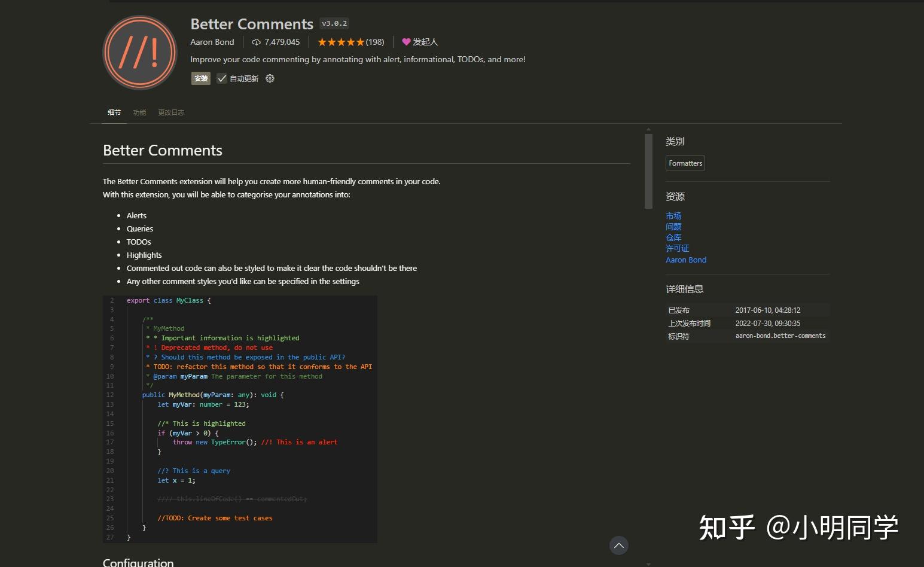Click the code example screenshot image
Viewport: 924px width, 567px height.
click(x=240, y=419)
